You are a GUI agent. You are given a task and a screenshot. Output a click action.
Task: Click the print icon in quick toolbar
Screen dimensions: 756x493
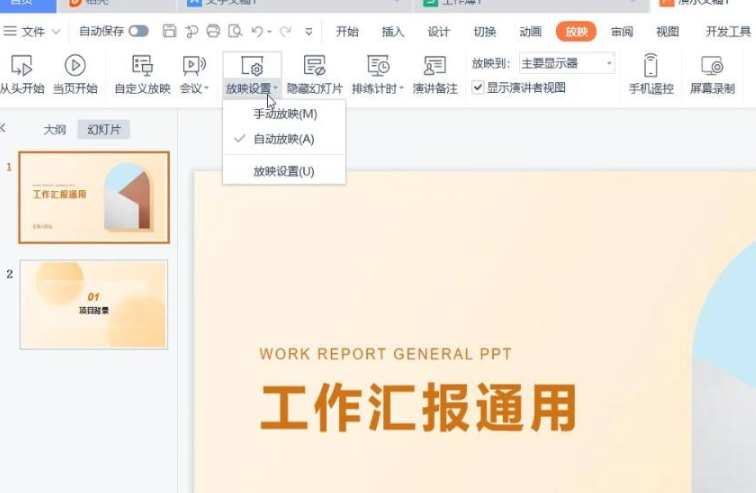[213, 31]
